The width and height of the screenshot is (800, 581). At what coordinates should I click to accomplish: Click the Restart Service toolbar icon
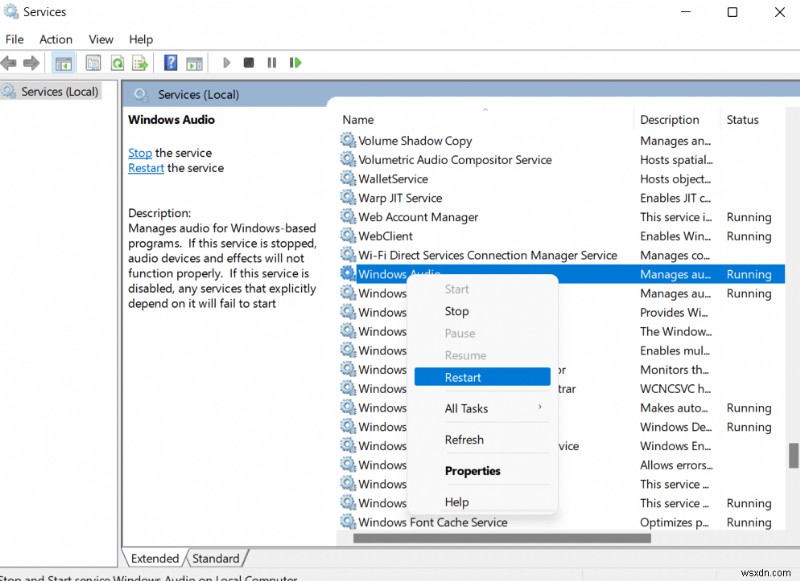tap(295, 62)
